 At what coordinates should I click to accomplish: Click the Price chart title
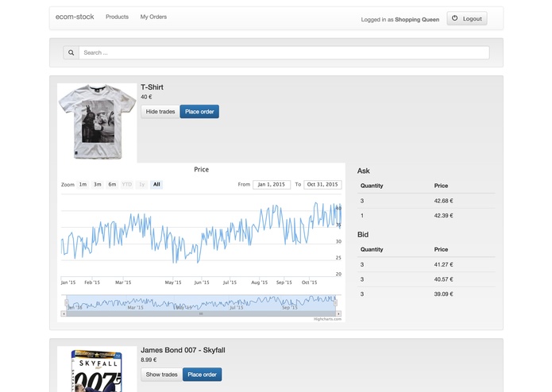pos(202,170)
